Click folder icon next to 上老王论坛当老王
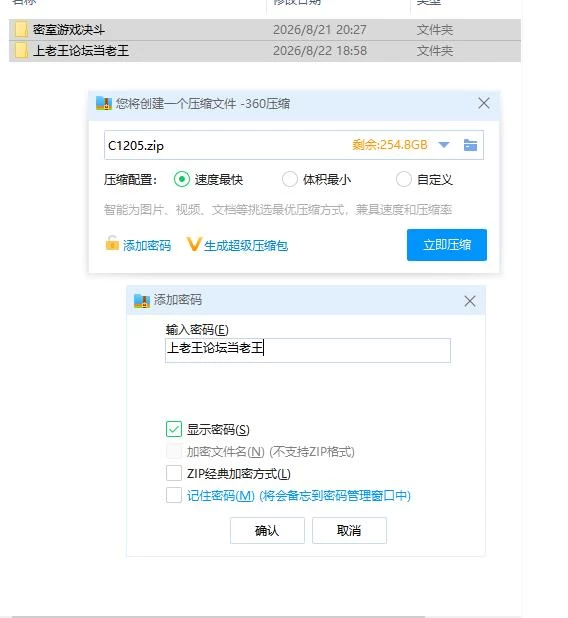This screenshot has width=568, height=618. click(x=21, y=51)
